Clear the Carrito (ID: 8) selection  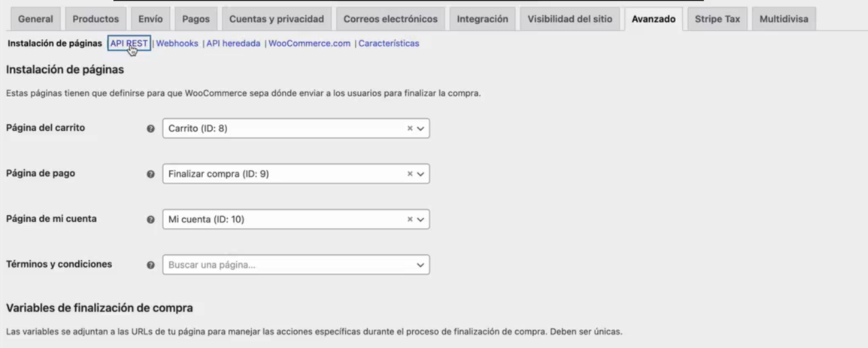pos(410,129)
